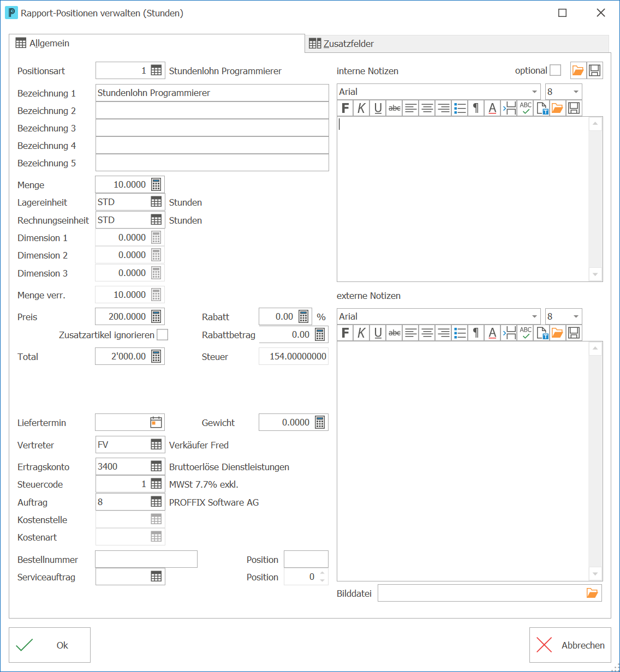This screenshot has height=672, width=620.
Task: Switch to the Zusatzfelder tab
Action: coord(456,44)
